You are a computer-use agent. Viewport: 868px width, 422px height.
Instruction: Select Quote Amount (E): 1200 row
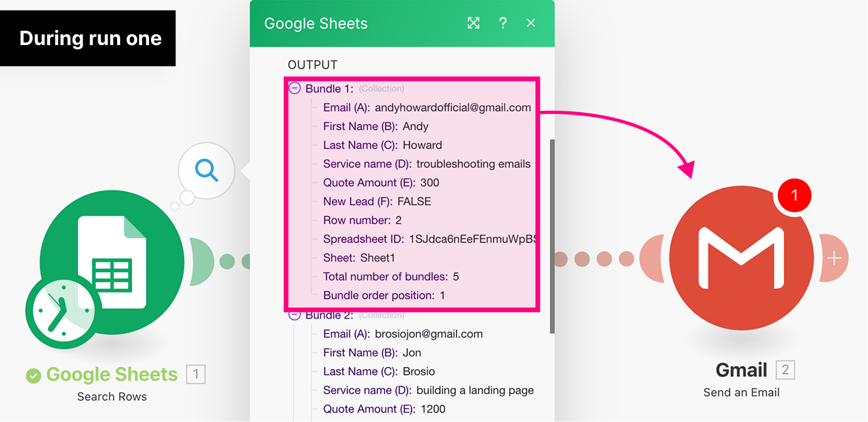tap(385, 409)
